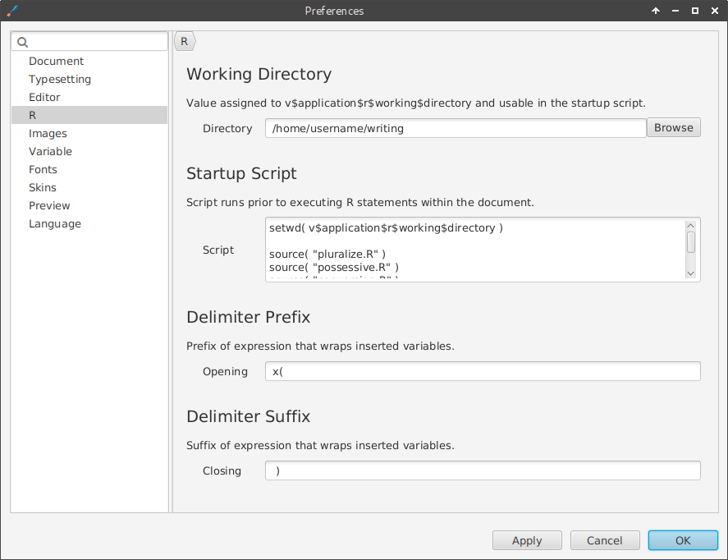Go to Images settings
728x560 pixels.
[48, 133]
